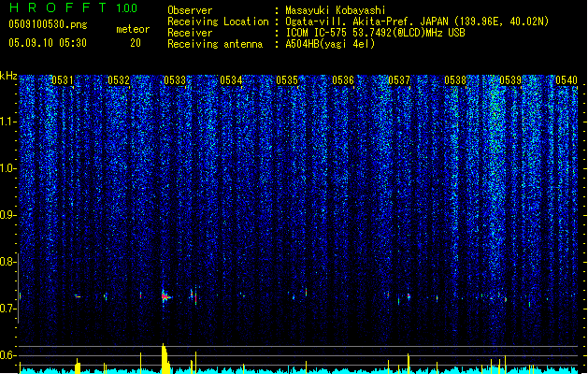
Task: Click the 0532 time marker
Action: pyautogui.click(x=119, y=80)
